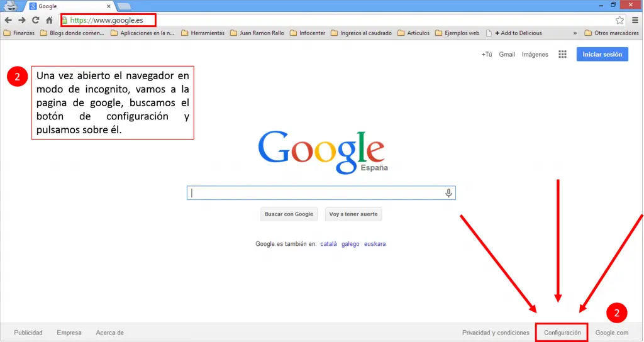
Task: Bookmark this page with the star icon
Action: (619, 20)
